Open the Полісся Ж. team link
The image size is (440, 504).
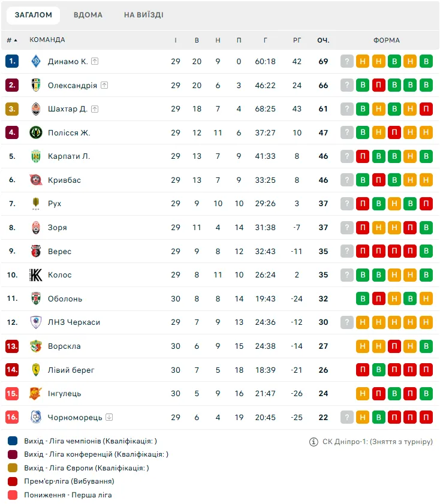pyautogui.click(x=69, y=133)
